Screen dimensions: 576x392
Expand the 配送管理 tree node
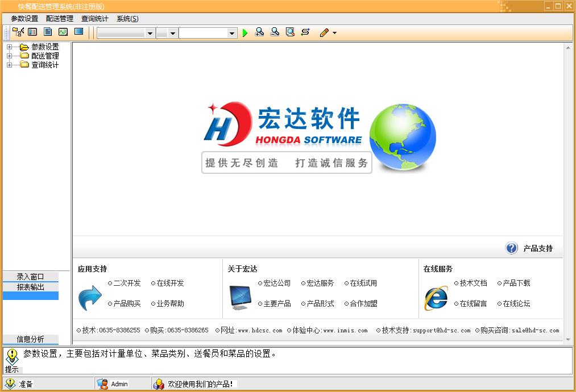tap(9, 56)
